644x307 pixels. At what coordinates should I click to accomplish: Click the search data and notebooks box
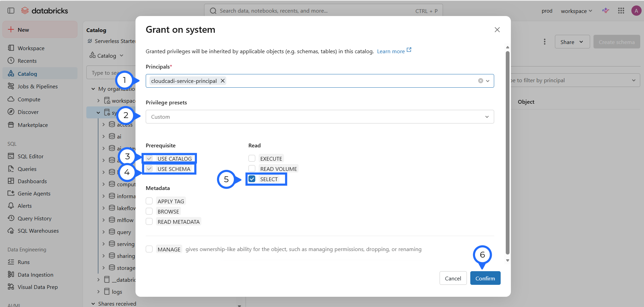324,11
